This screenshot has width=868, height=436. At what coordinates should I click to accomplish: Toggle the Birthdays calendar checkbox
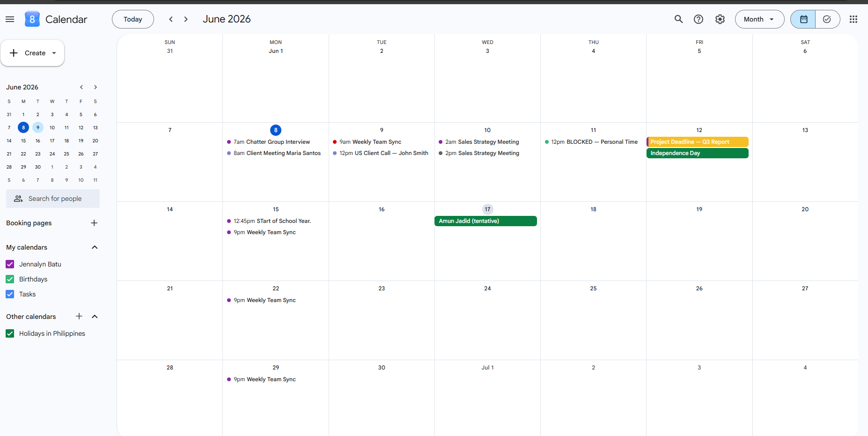pos(10,279)
